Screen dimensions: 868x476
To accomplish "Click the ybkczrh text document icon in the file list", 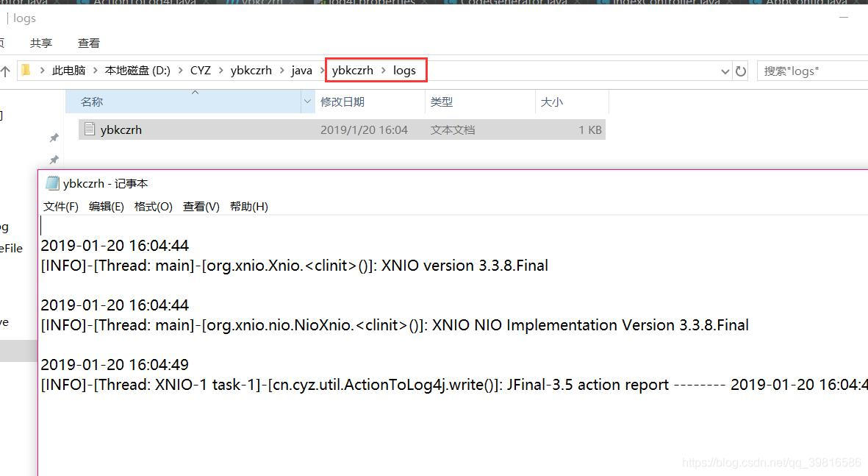I will [90, 129].
